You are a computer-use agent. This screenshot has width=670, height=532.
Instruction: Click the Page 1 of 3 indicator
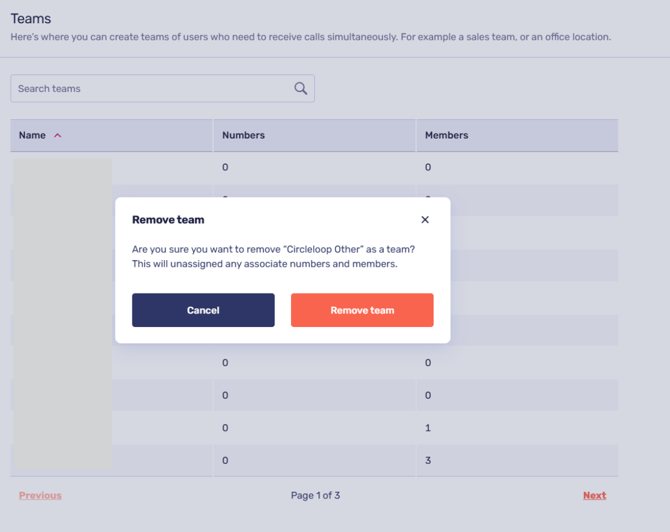(315, 495)
